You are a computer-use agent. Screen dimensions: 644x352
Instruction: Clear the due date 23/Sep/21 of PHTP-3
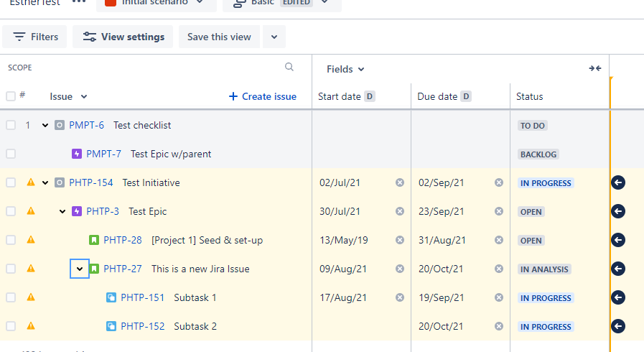(x=499, y=211)
